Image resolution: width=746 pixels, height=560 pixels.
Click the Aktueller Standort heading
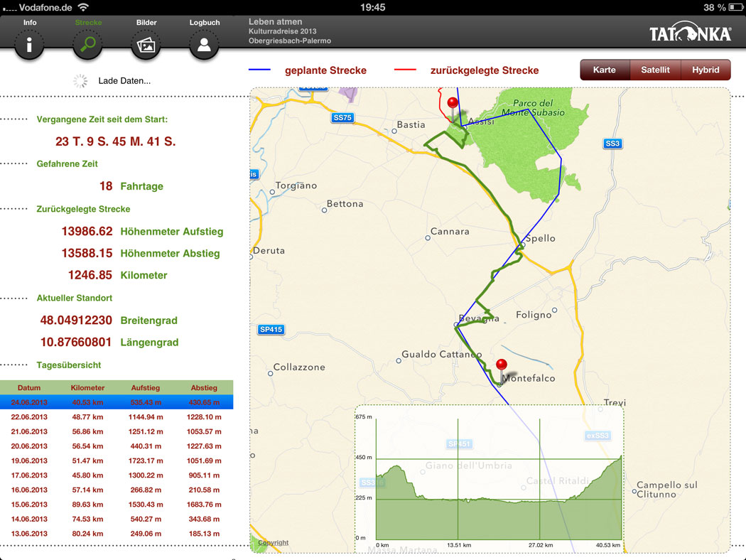pyautogui.click(x=74, y=298)
